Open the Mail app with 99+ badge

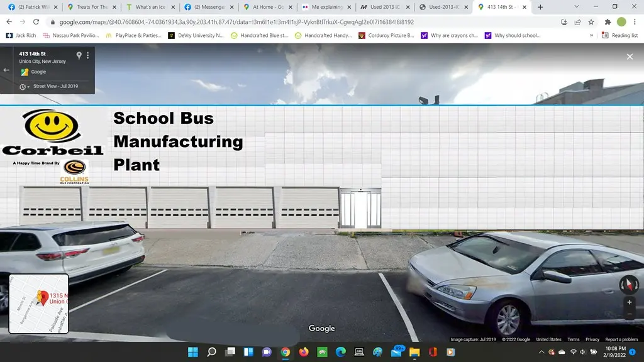397,352
